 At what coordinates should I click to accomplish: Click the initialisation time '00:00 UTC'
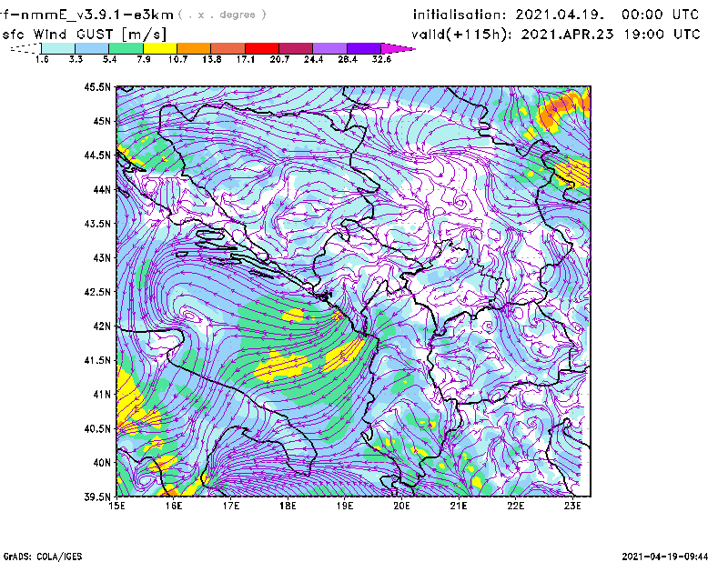click(x=660, y=15)
